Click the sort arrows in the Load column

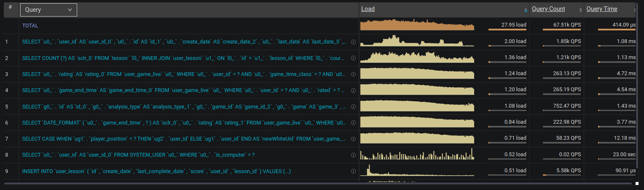[x=526, y=10]
